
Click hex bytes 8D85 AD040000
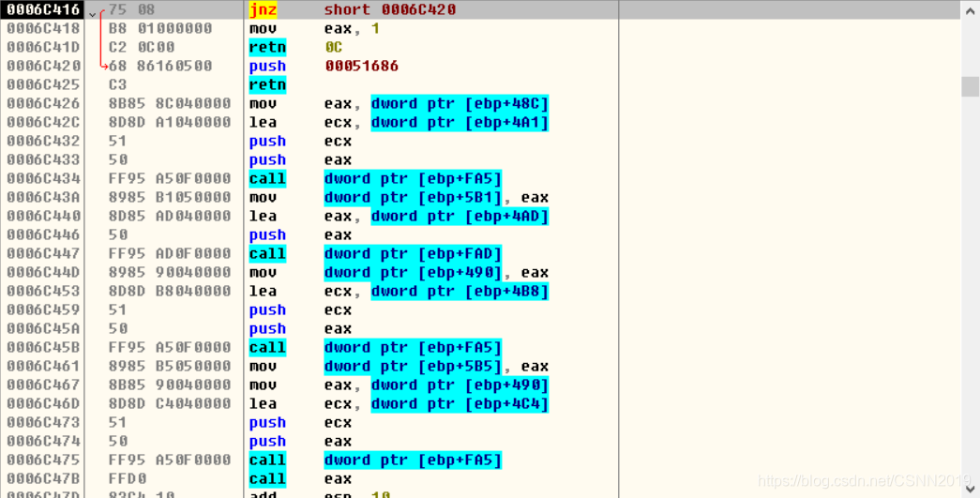(x=170, y=217)
